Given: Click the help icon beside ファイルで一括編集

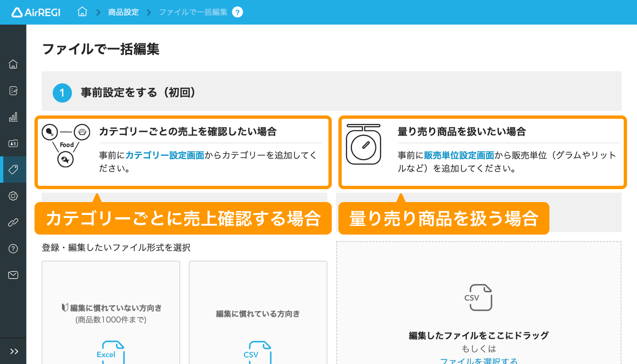Looking at the screenshot, I should tap(237, 12).
